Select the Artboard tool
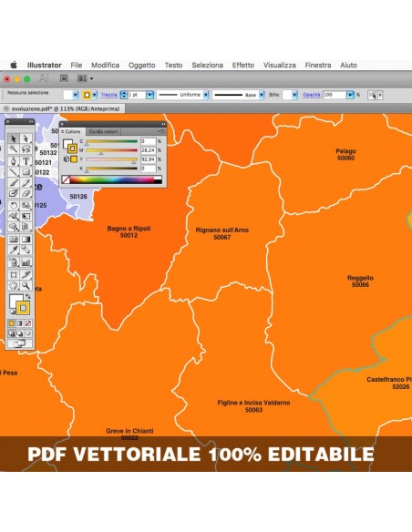 coord(14,274)
